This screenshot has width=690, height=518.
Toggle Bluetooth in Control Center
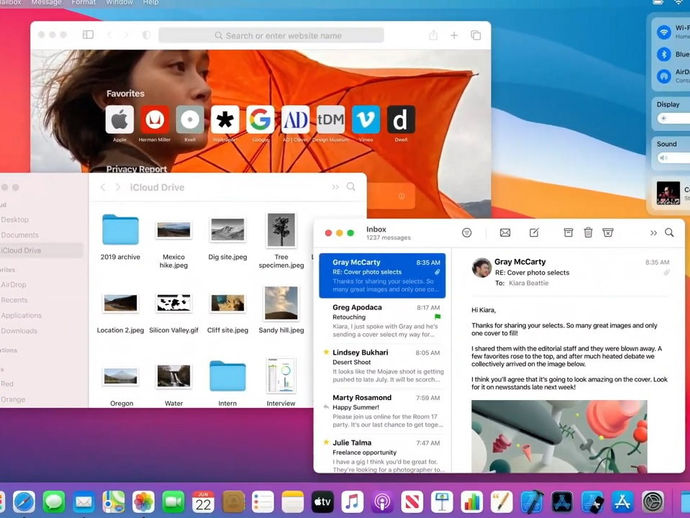[x=664, y=54]
